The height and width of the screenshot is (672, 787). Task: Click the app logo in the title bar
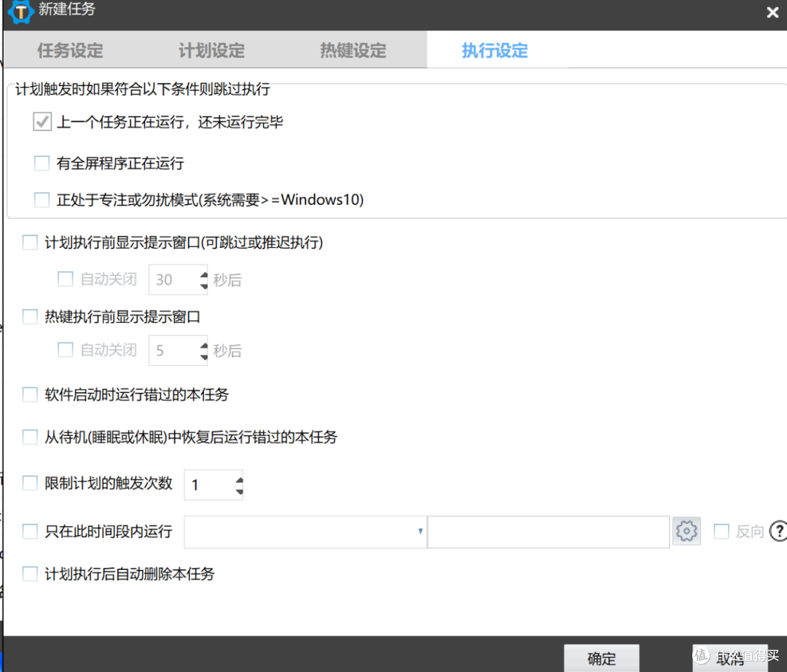point(20,11)
